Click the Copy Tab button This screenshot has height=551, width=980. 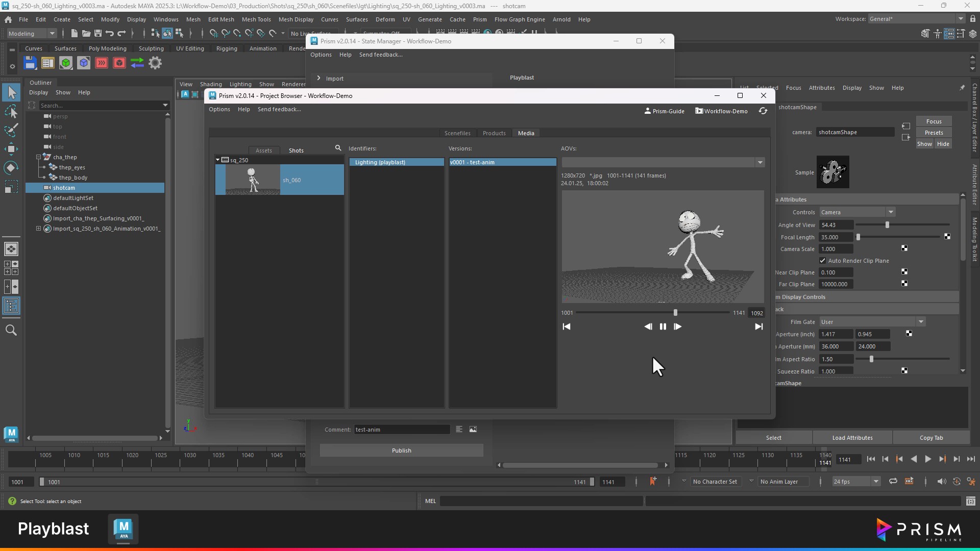[x=932, y=438]
